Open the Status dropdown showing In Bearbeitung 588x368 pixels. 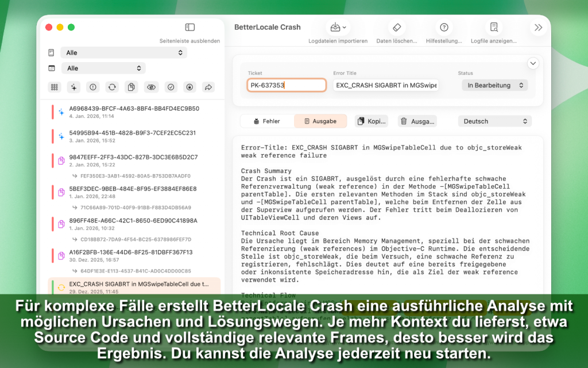click(494, 85)
